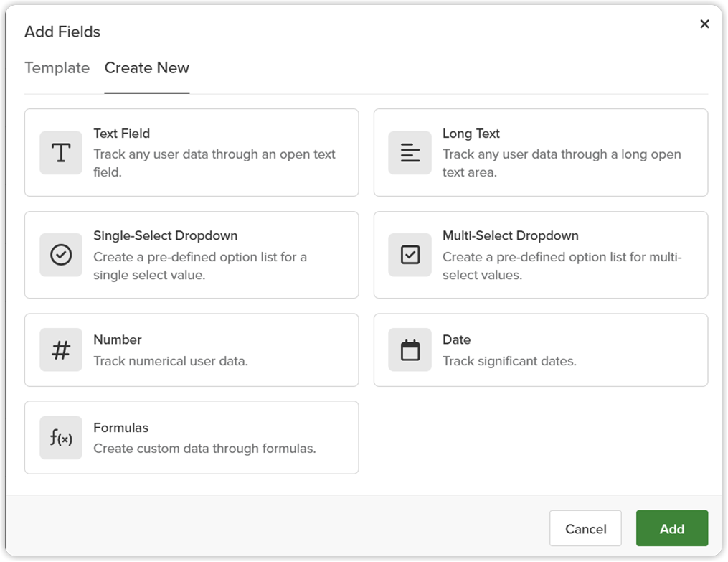Select the Number field title
Viewport: 728px width, 562px height.
[118, 339]
